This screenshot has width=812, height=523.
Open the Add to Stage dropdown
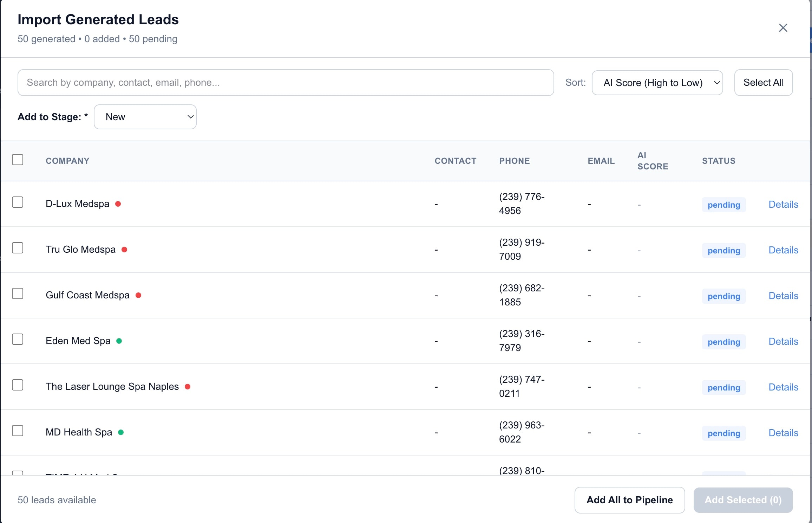[145, 117]
